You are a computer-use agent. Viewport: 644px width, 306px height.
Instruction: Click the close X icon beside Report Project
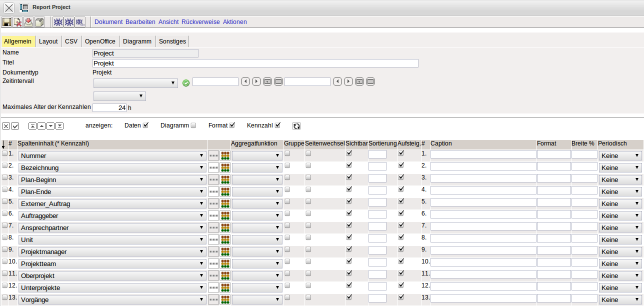click(9, 7)
